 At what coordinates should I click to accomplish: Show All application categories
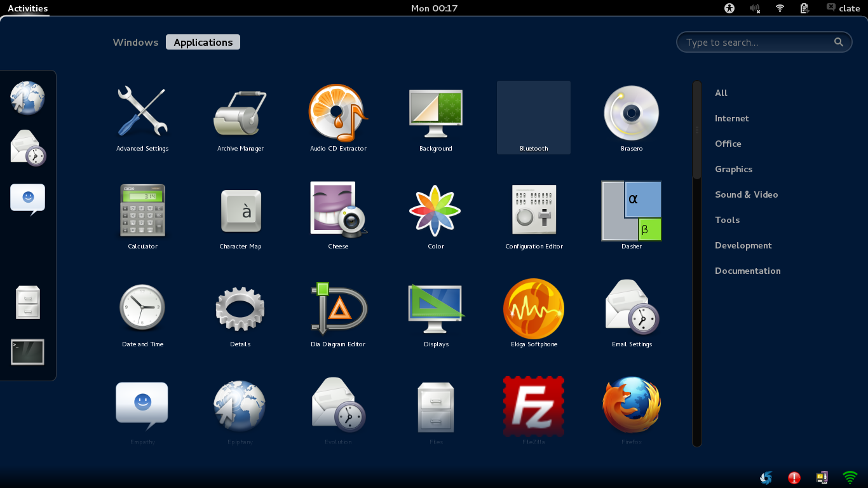click(721, 93)
